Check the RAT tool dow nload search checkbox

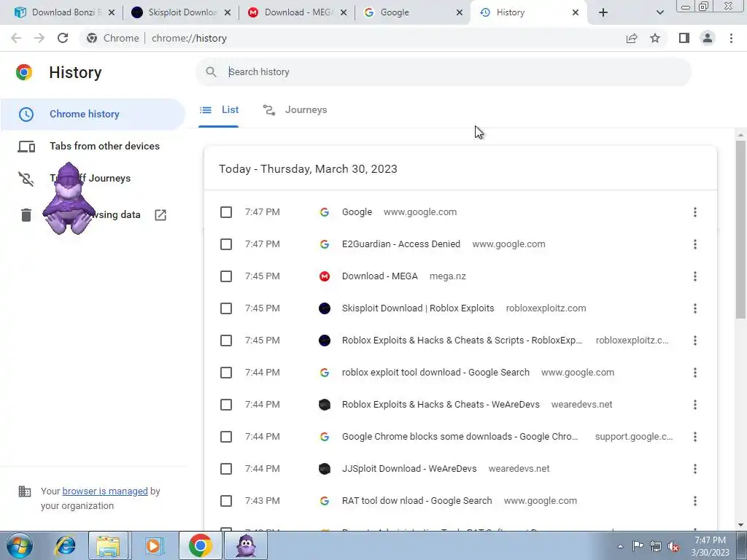(x=226, y=501)
